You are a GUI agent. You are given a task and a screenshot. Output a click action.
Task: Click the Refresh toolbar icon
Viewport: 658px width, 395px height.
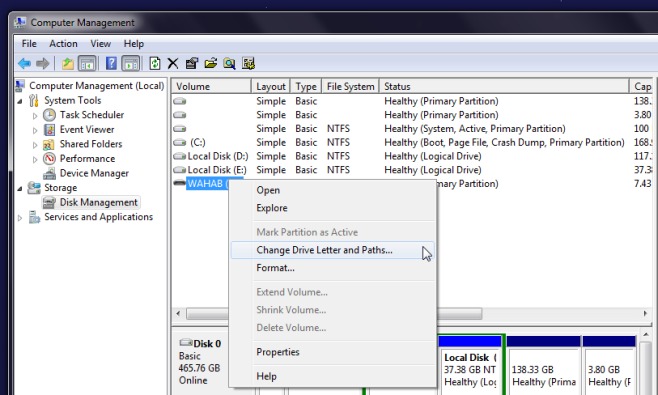[154, 63]
